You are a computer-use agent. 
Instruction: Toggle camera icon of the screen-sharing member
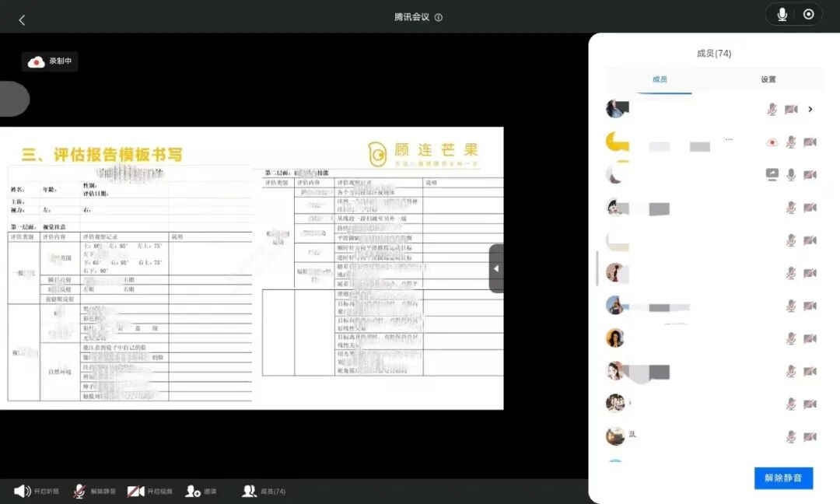coord(810,174)
